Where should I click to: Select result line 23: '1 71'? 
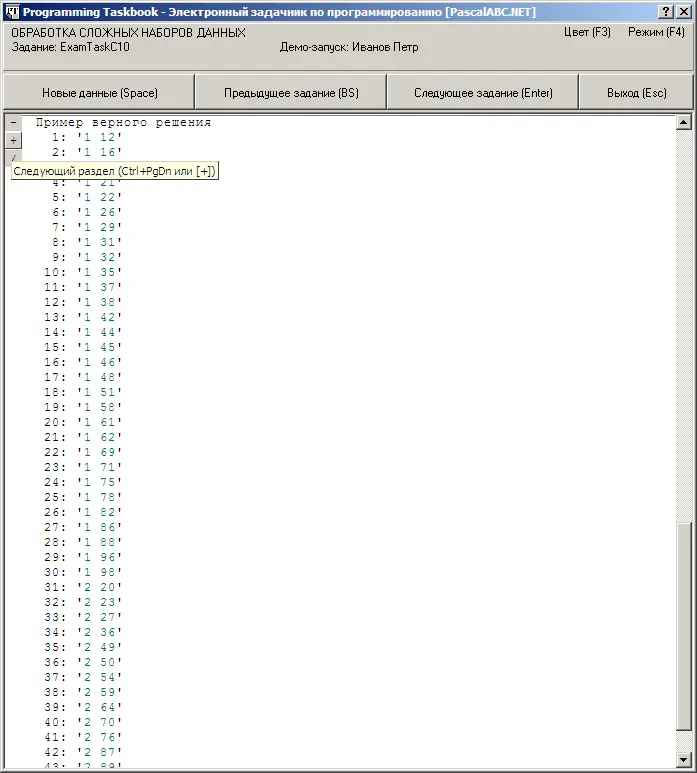(82, 467)
